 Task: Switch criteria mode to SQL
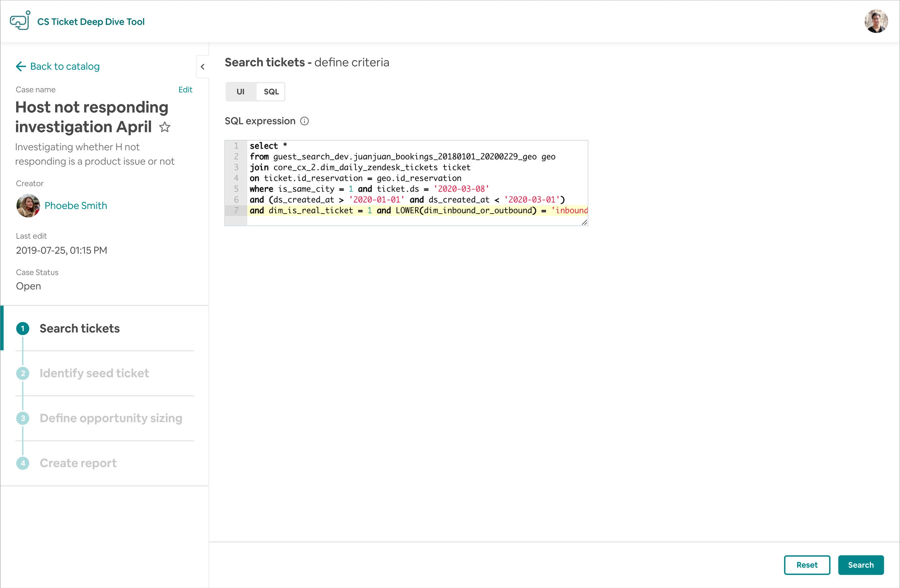point(271,92)
